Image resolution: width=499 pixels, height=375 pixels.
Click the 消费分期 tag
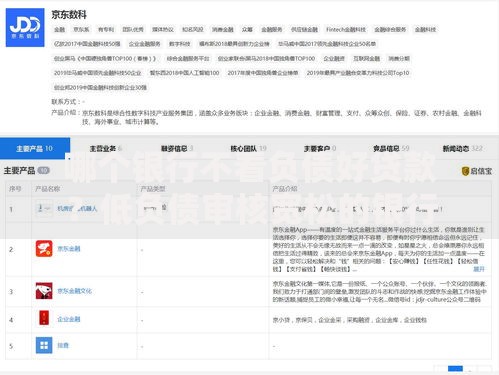coord(399,59)
